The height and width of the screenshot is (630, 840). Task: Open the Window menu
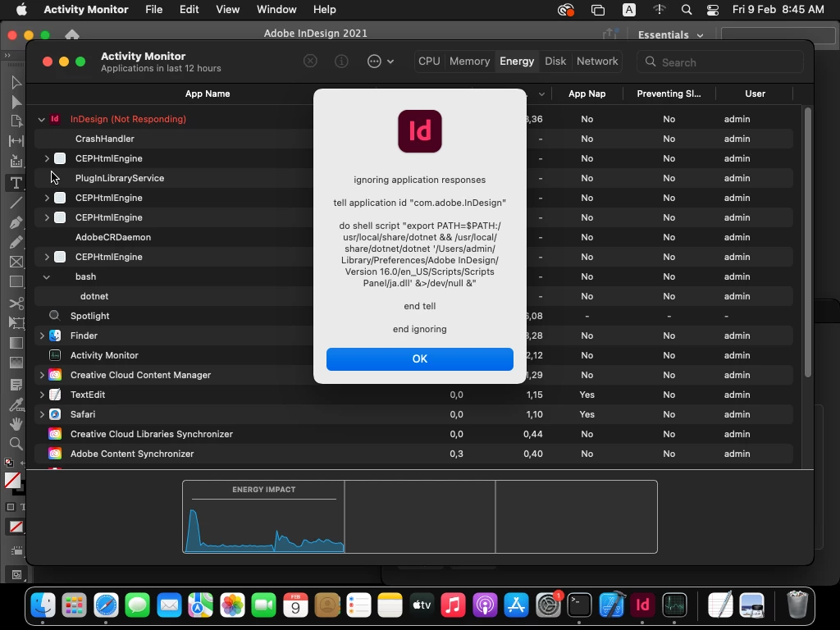point(276,10)
